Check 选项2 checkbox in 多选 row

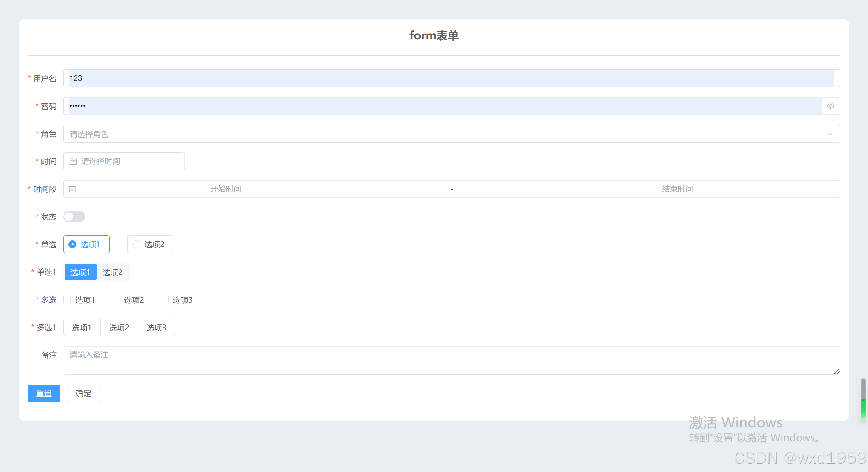click(x=116, y=300)
